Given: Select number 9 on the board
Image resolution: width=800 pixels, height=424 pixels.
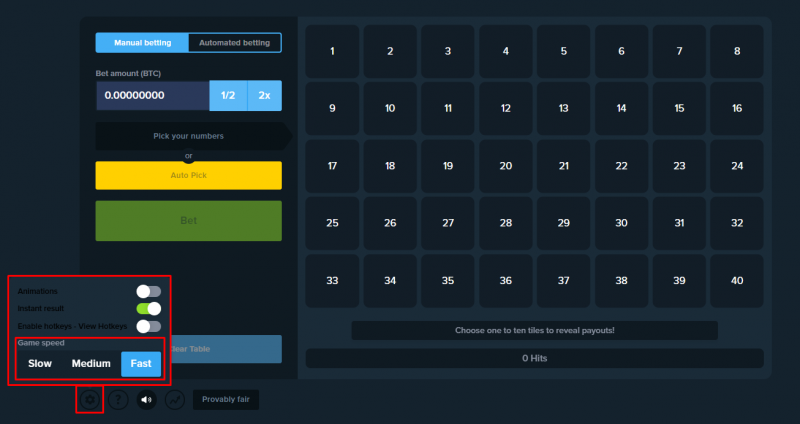Looking at the screenshot, I should click(x=332, y=108).
